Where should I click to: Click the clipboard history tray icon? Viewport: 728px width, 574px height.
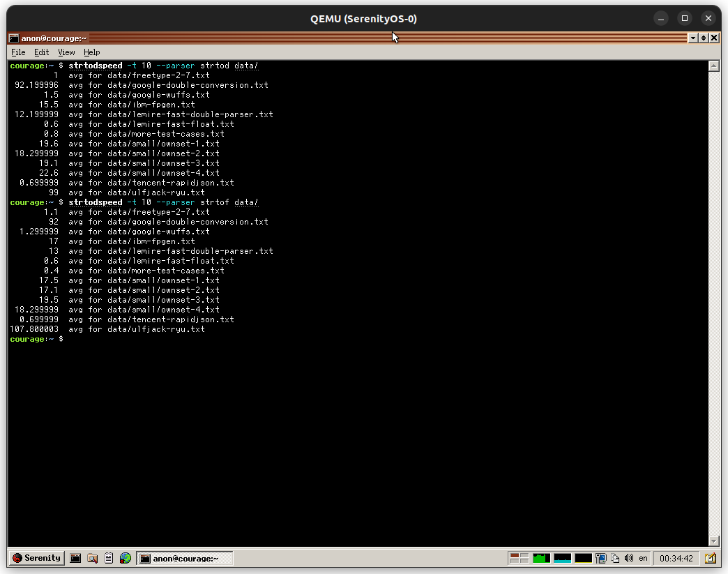(616, 558)
